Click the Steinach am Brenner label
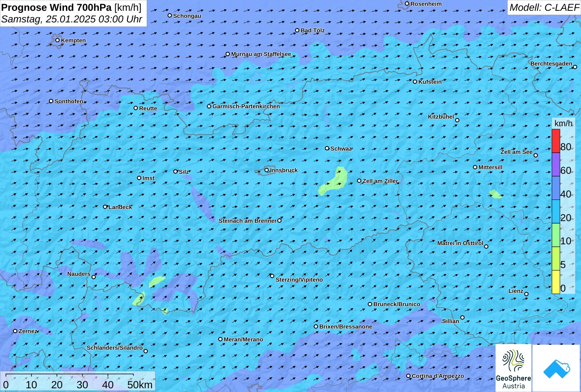581x392 pixels. pyautogui.click(x=247, y=221)
